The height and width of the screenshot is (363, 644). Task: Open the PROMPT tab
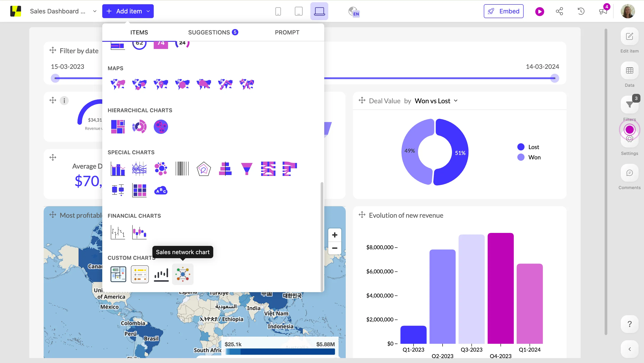287,32
